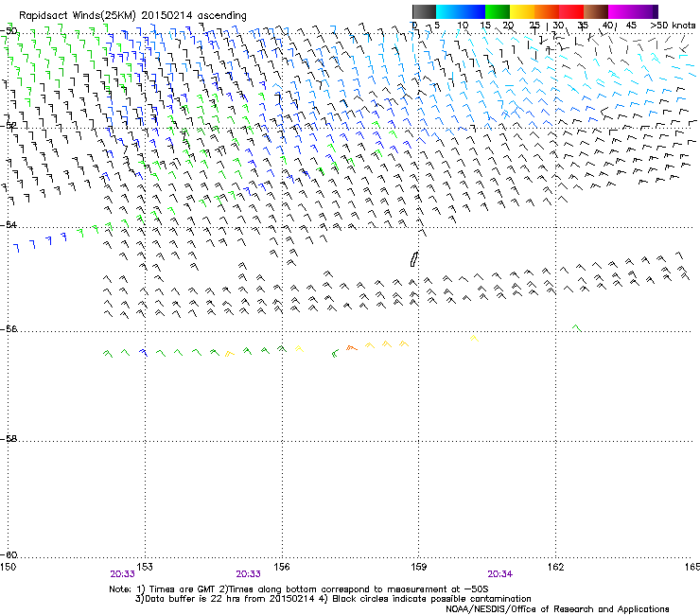Viewport: 700px width, 615px height.
Task: Click the brown 35-40 knots legend segment
Action: [596, 11]
